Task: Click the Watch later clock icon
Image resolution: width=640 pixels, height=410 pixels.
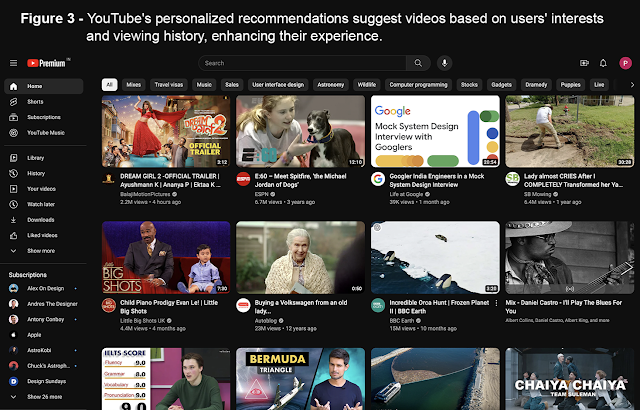Action: (13, 204)
